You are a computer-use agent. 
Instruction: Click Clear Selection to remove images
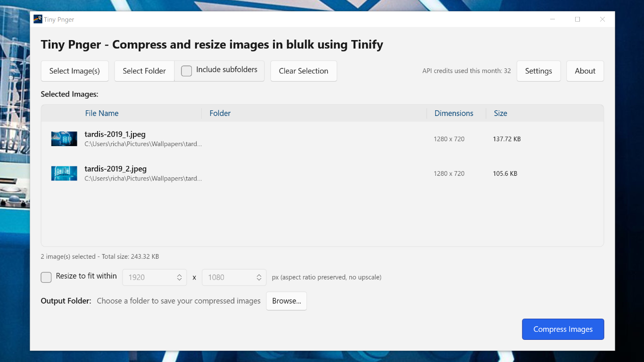click(304, 71)
